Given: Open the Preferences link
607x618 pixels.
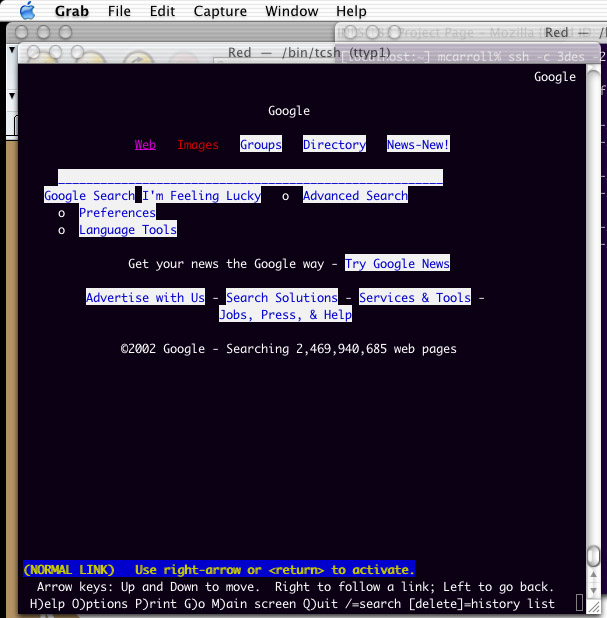Looking at the screenshot, I should [117, 212].
